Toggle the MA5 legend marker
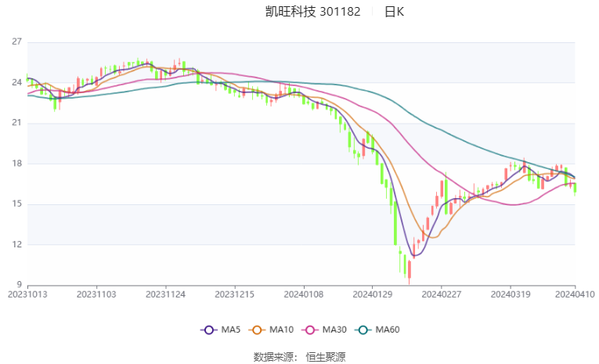 (x=208, y=330)
